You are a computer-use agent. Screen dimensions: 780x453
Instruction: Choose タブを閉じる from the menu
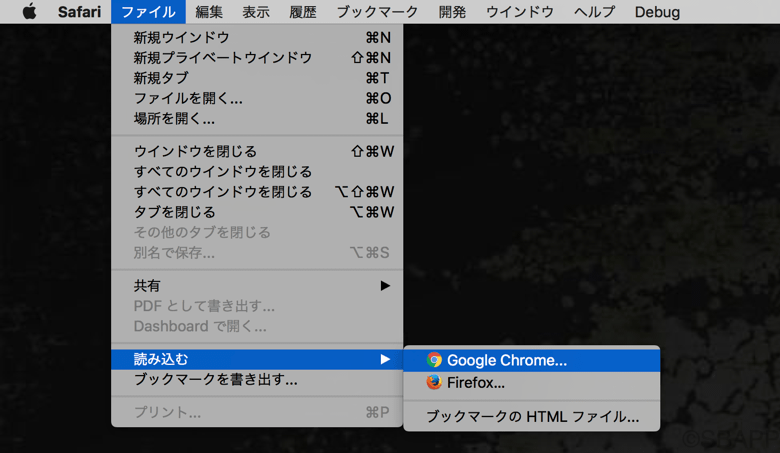[174, 212]
